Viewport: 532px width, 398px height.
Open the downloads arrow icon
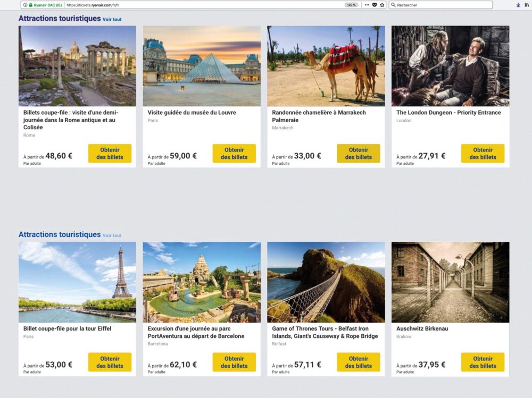coord(518,5)
